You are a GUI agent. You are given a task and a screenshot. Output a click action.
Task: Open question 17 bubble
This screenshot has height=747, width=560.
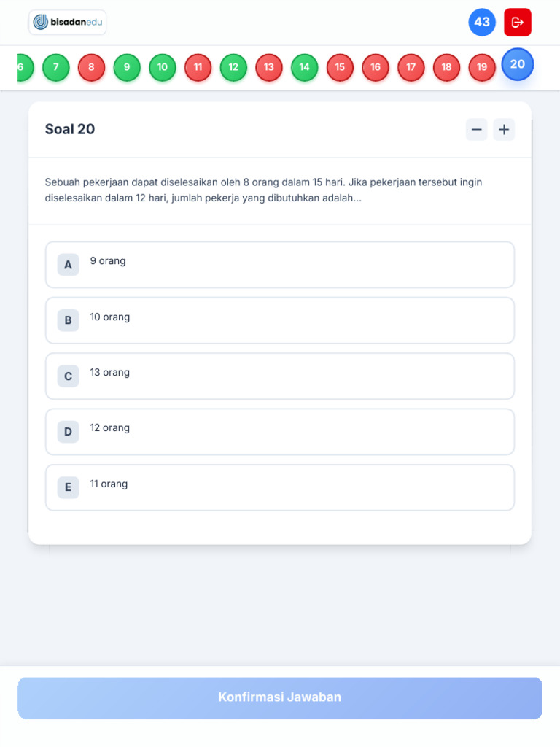click(x=411, y=67)
